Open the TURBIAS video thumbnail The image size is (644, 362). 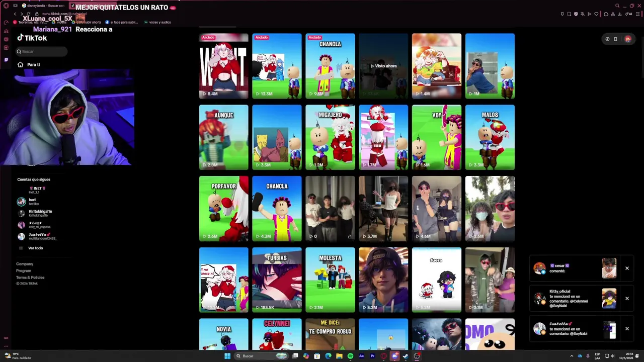(277, 280)
